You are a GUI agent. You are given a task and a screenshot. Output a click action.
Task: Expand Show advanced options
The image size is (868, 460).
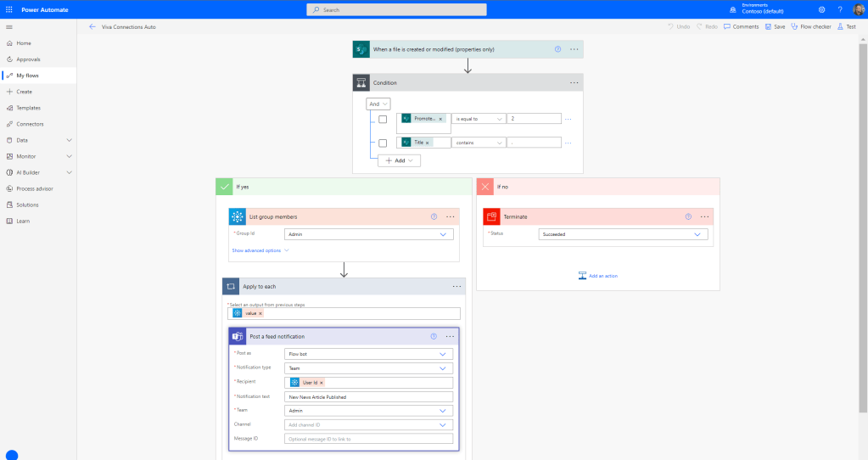(260, 250)
